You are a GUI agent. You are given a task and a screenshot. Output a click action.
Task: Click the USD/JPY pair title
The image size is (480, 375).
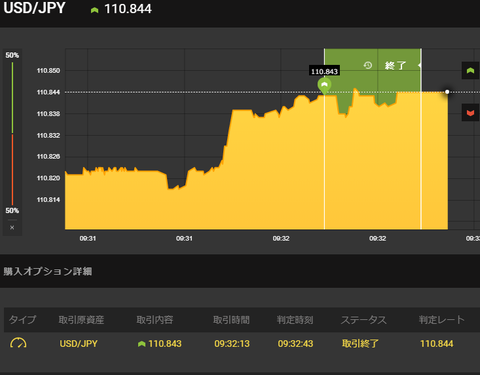tap(34, 8)
